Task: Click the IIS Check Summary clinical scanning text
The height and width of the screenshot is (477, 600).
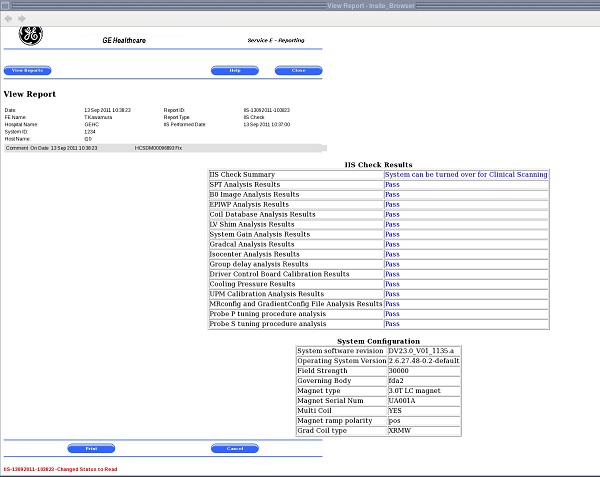Action: 466,175
